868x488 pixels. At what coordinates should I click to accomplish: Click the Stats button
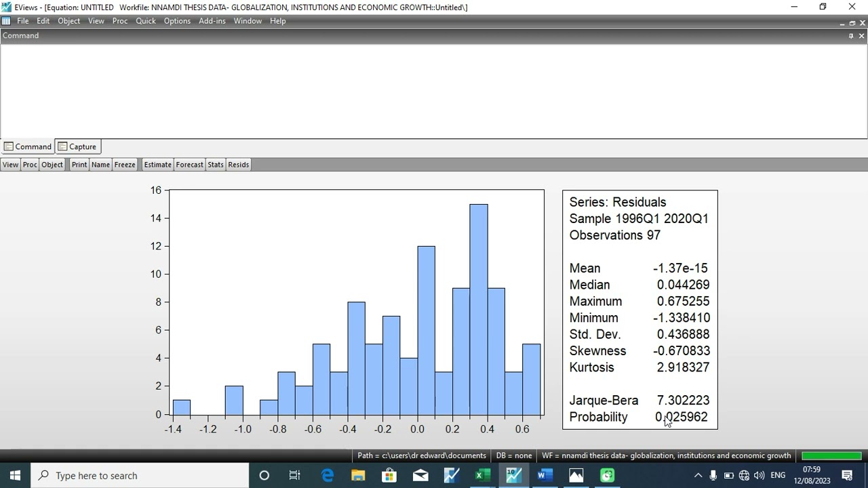[216, 165]
